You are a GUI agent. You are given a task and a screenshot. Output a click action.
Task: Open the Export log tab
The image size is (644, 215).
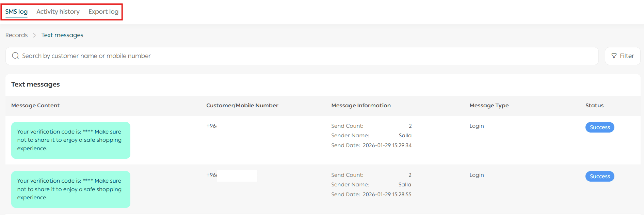(103, 12)
